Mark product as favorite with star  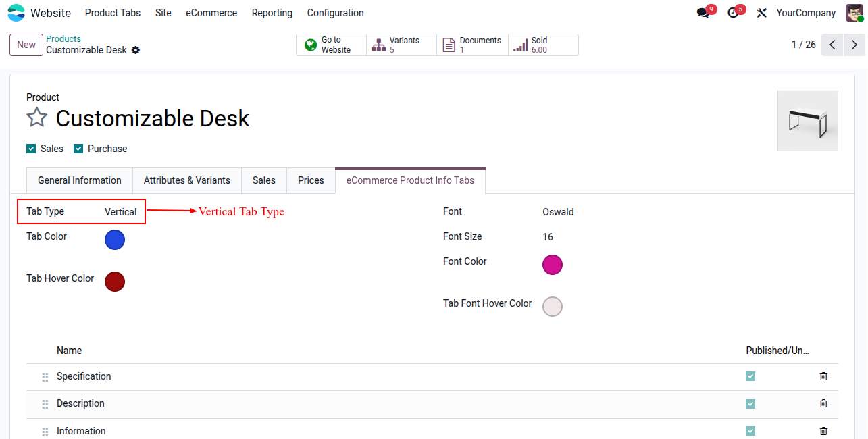coord(36,118)
